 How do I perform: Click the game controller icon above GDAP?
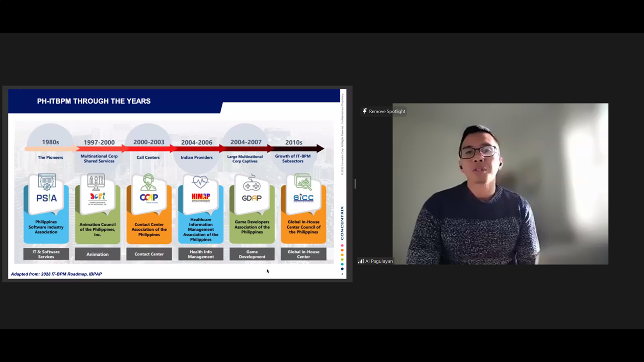click(x=252, y=183)
